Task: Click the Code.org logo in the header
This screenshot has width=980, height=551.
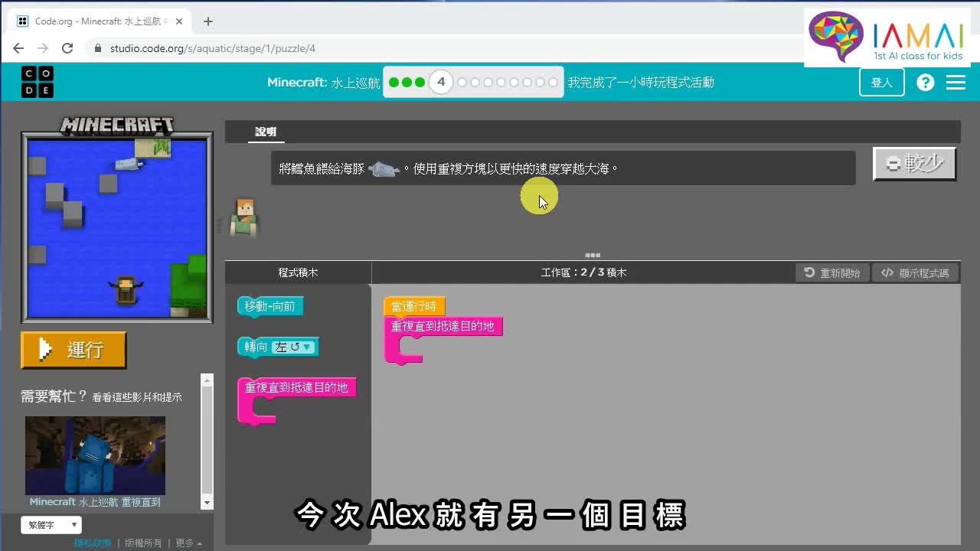Action: click(38, 82)
